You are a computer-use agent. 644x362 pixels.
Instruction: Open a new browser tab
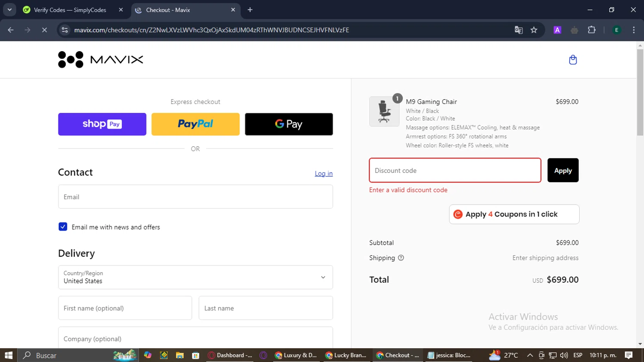pos(250,10)
